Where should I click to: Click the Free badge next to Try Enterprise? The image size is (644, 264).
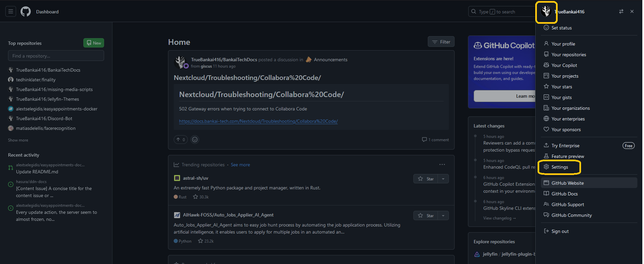(x=629, y=146)
